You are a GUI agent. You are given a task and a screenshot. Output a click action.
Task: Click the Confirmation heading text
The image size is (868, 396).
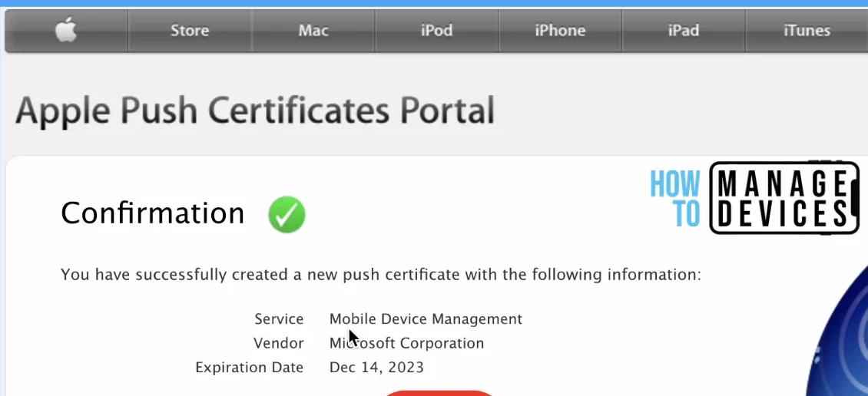click(152, 213)
